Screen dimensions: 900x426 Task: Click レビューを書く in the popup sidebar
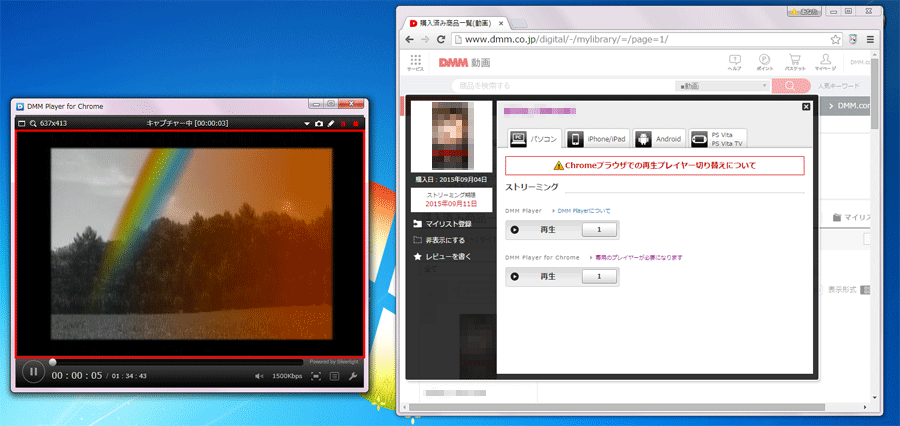click(442, 257)
